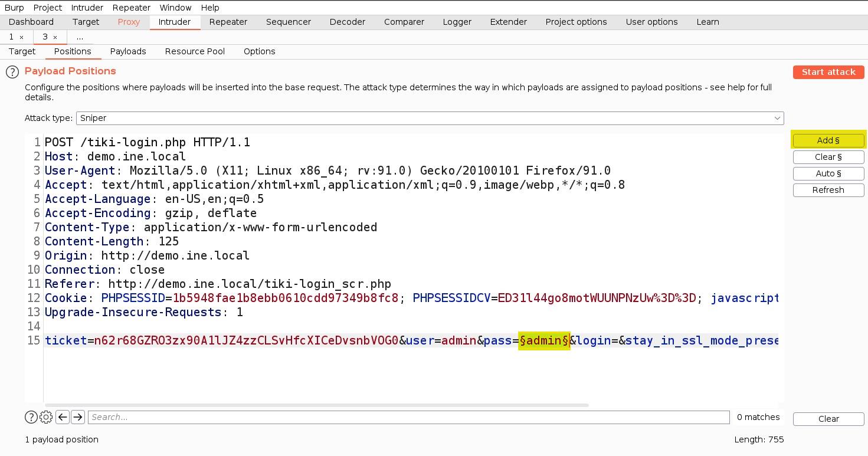Clear § payload markers
This screenshot has height=456, width=868.
click(828, 157)
